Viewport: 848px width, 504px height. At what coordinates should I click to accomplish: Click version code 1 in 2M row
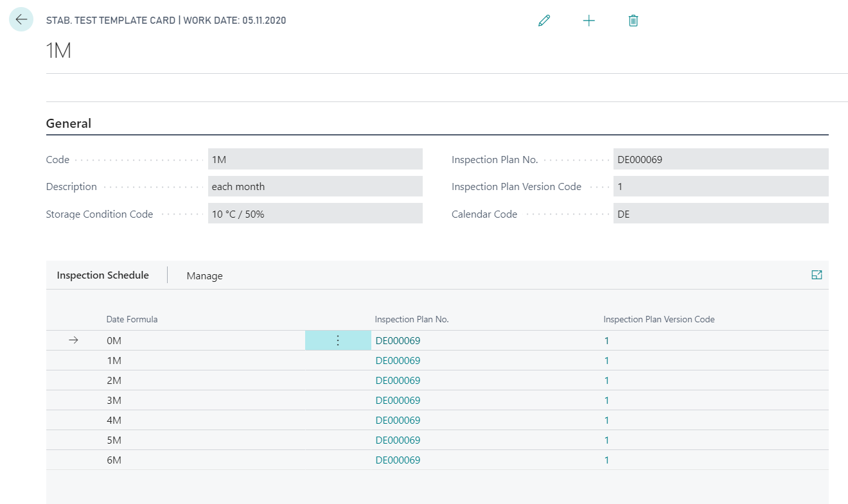[606, 381]
